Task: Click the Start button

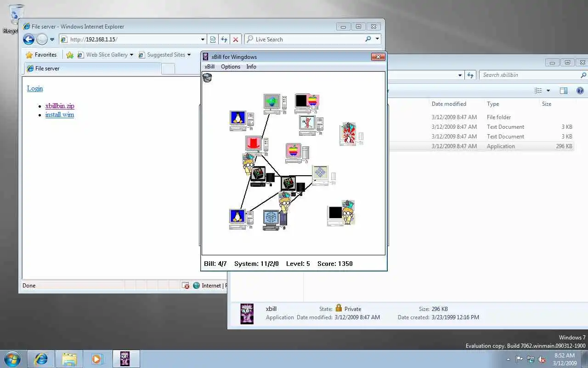Action: (x=12, y=359)
